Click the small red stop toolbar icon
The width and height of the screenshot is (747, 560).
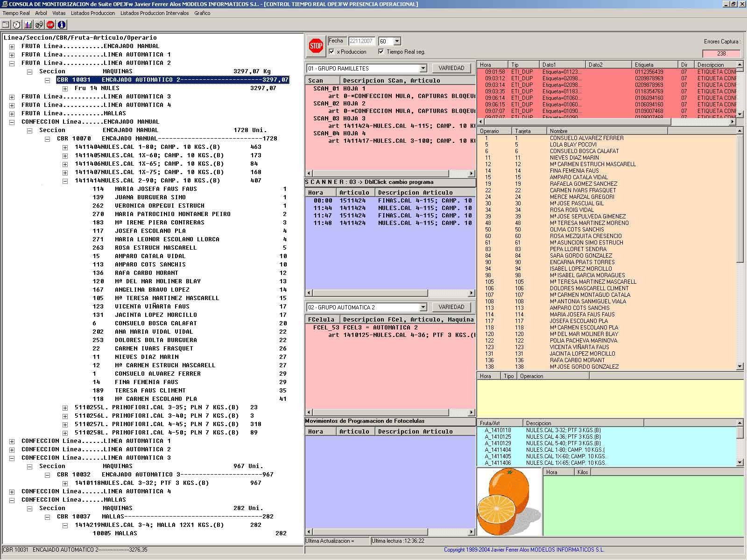click(x=50, y=25)
